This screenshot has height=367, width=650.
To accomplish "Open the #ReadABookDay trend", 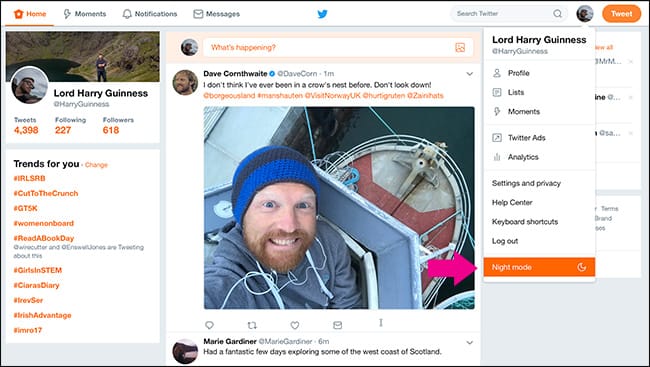I will [44, 238].
